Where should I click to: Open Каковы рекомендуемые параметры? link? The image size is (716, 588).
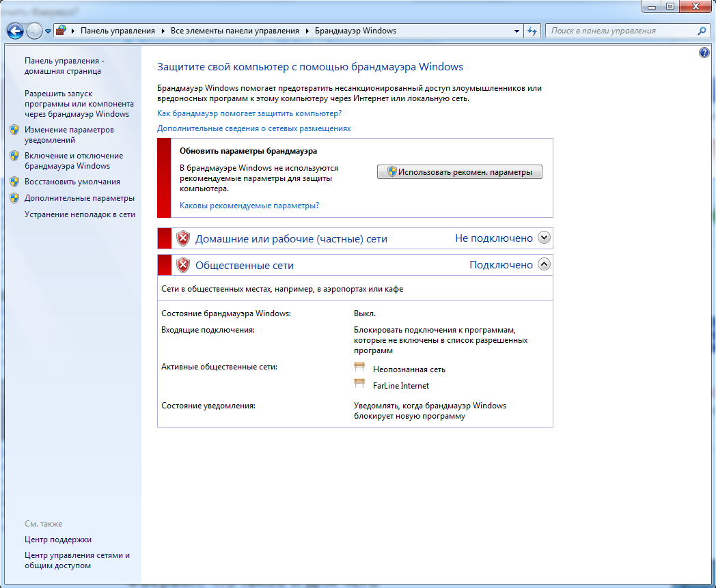tap(249, 206)
